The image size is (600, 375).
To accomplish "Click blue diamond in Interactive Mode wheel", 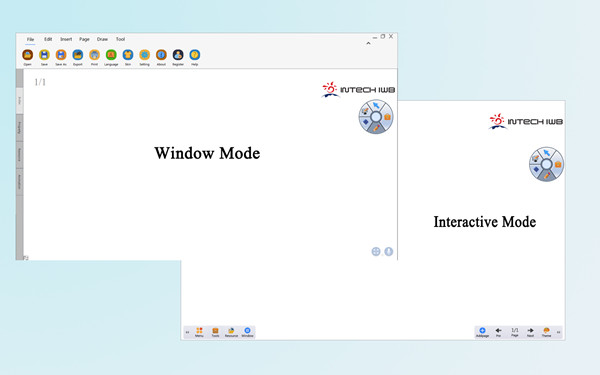I will (536, 170).
